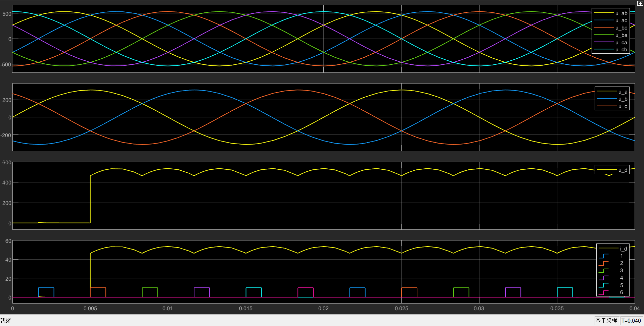
Task: Toggle the u_cb legend item
Action: click(610, 50)
